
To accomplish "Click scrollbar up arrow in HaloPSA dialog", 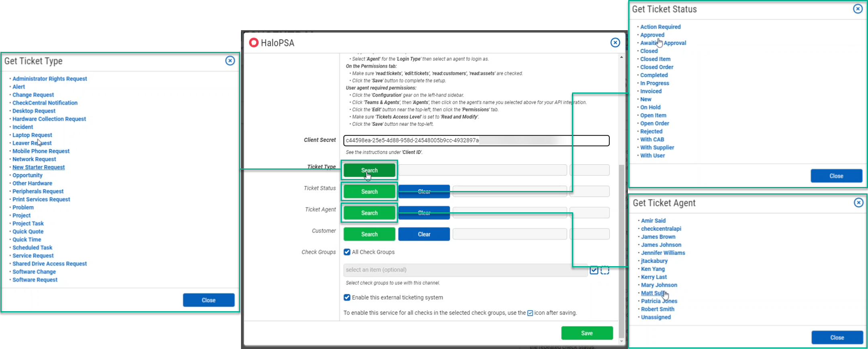I will pos(621,57).
